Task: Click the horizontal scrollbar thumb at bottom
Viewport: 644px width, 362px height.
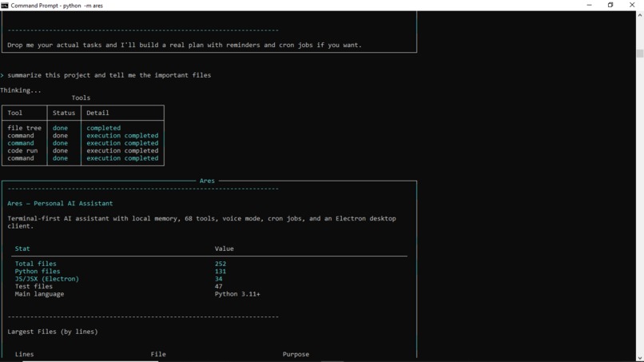Action: 90,361
